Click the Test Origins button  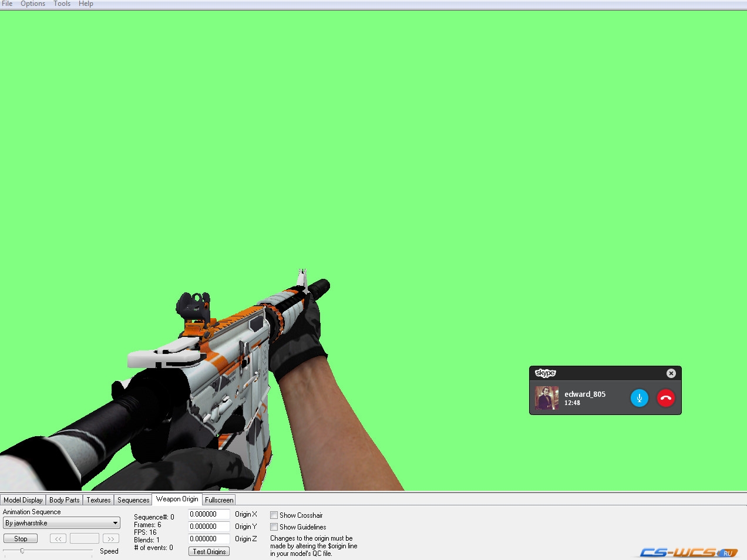point(209,551)
